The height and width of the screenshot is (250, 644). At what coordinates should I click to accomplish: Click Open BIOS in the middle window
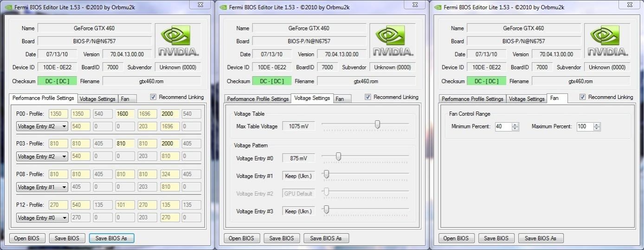[242, 238]
